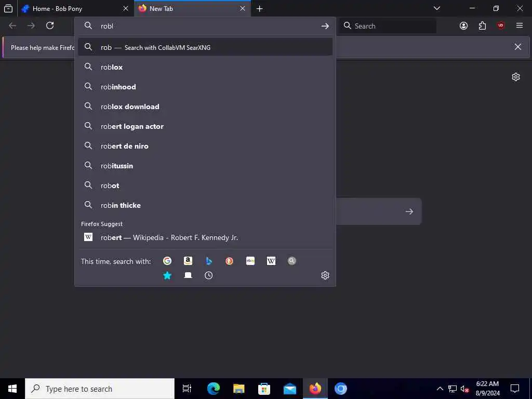The image size is (532, 399).
Task: Open Mail app from taskbar
Action: (290, 389)
